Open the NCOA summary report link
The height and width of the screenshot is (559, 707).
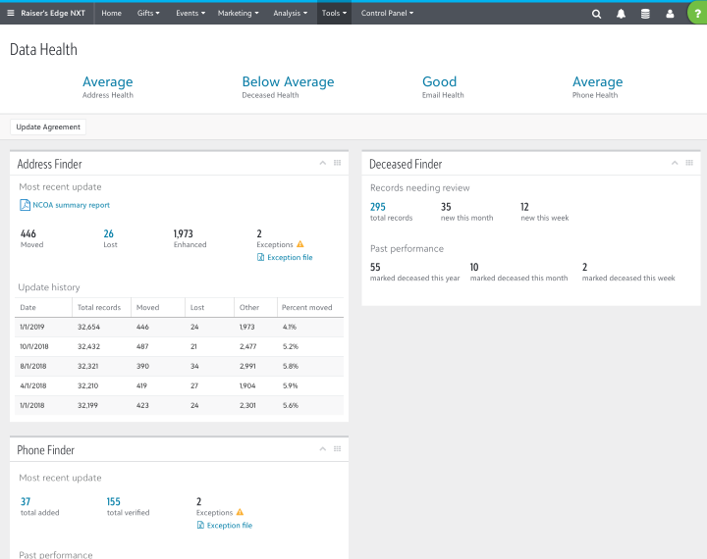click(x=66, y=205)
